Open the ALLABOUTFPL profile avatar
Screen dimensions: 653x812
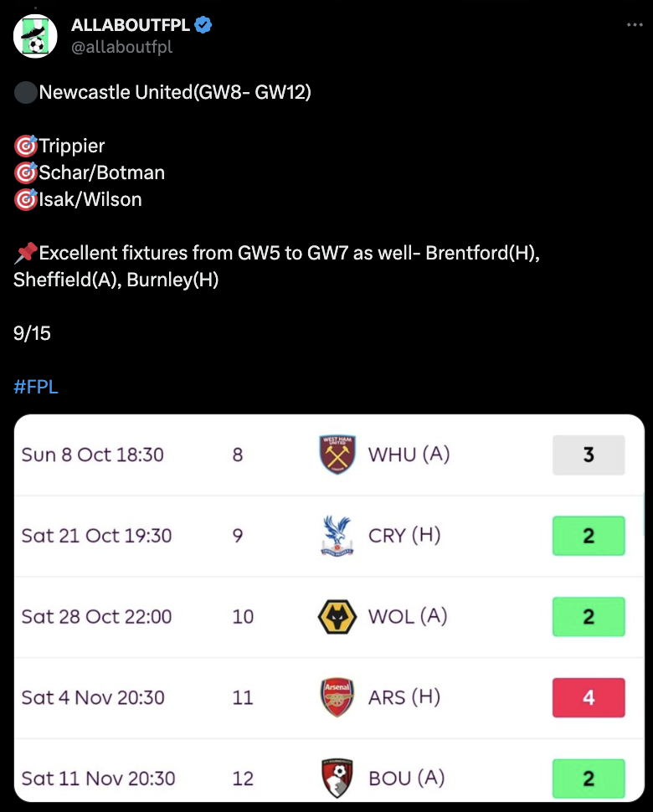35,36
